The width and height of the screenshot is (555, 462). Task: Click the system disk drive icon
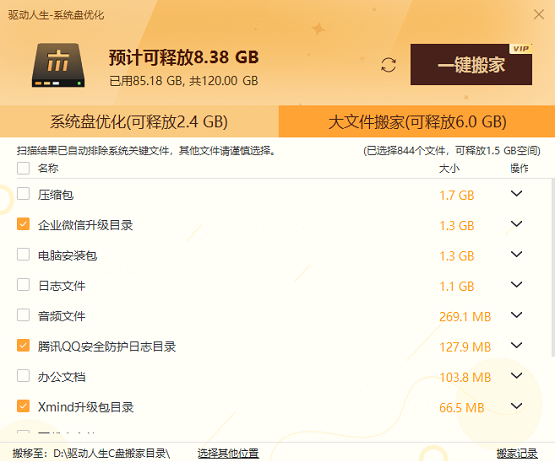tap(58, 65)
